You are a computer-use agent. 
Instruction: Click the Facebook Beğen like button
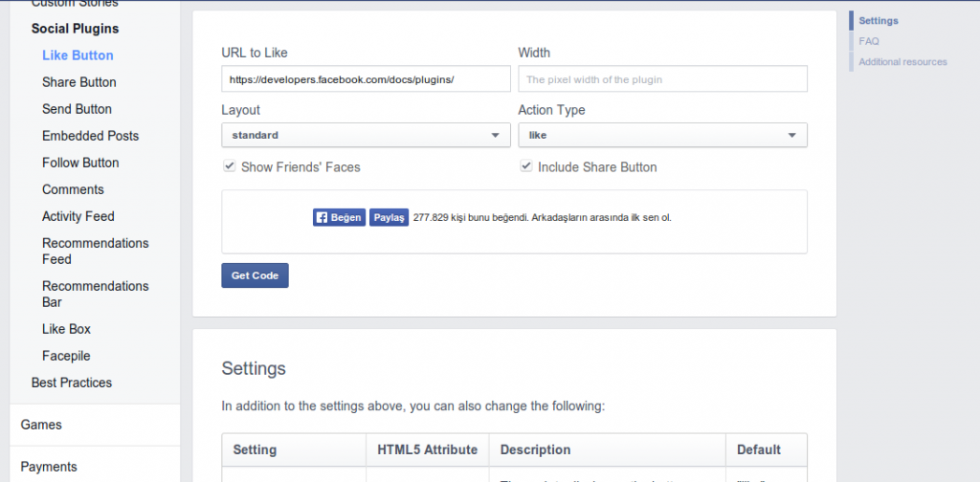[x=339, y=217]
